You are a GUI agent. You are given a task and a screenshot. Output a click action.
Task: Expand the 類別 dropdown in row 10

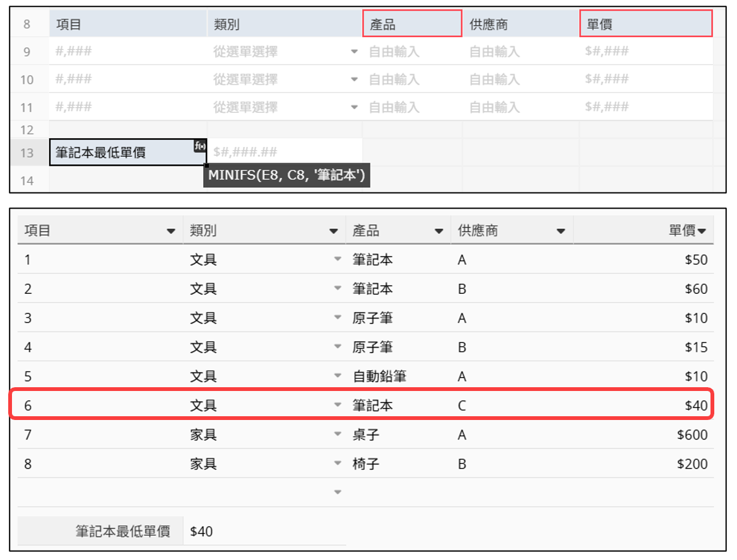tap(354, 79)
